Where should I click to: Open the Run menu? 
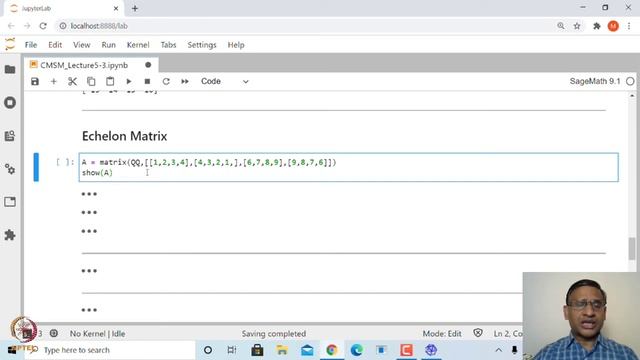click(x=109, y=45)
